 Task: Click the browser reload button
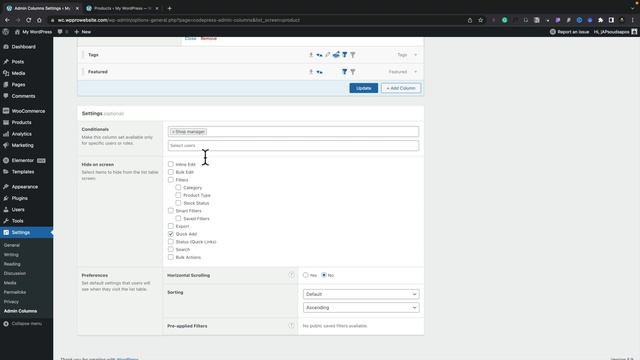pyautogui.click(x=29, y=20)
